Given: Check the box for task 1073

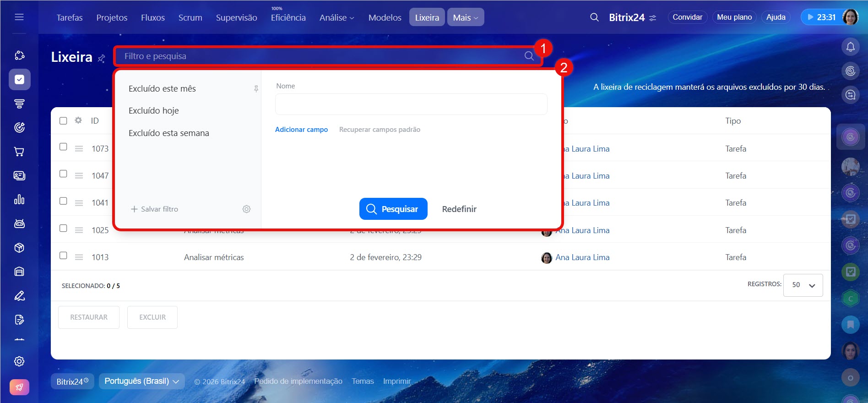Looking at the screenshot, I should 63,147.
